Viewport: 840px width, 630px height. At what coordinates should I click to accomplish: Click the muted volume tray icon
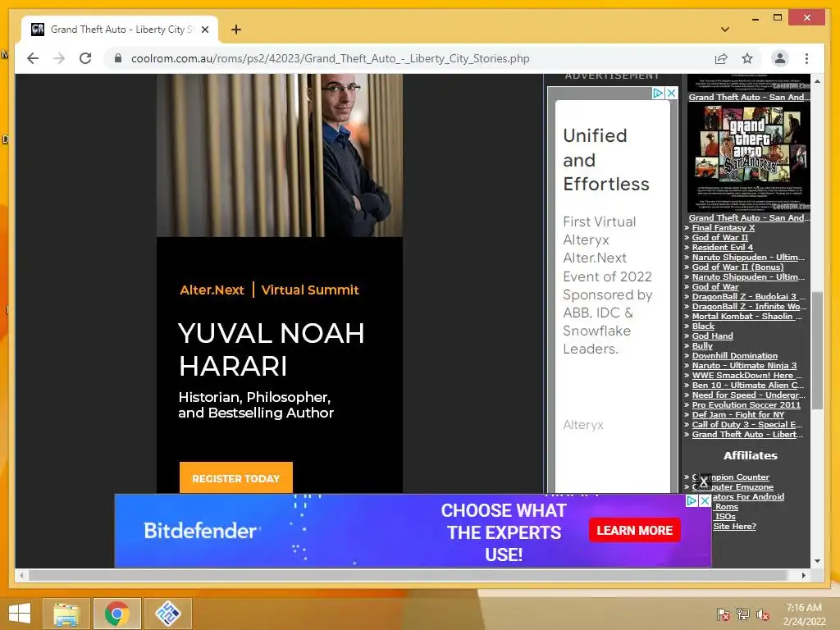click(763, 614)
